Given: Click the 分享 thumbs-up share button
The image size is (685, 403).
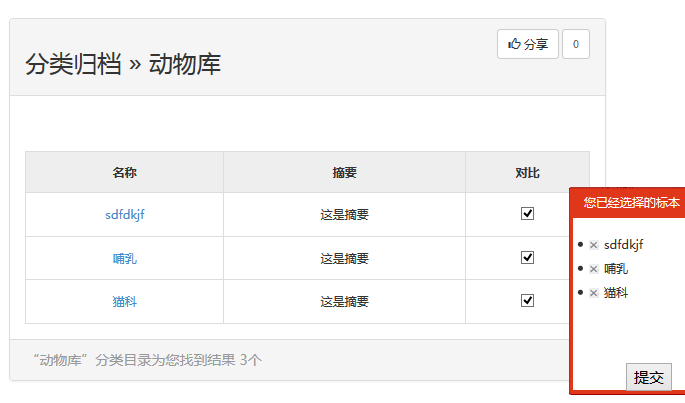Looking at the screenshot, I should click(x=528, y=44).
